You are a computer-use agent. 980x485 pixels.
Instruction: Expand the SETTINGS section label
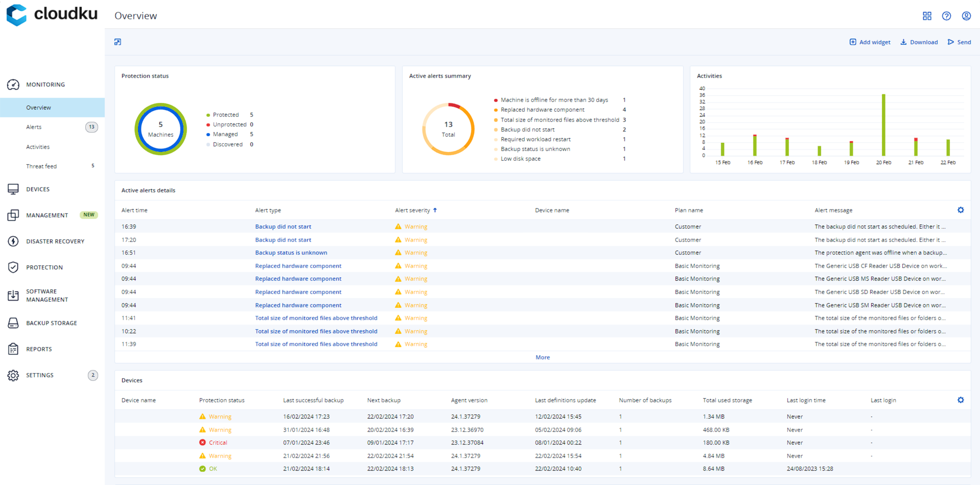pos(40,375)
